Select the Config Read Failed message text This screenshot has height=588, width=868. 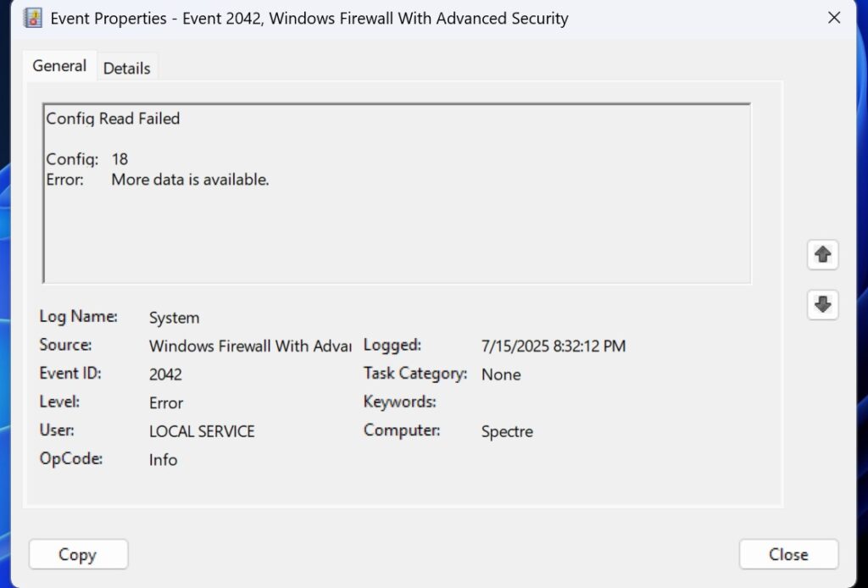click(x=113, y=119)
